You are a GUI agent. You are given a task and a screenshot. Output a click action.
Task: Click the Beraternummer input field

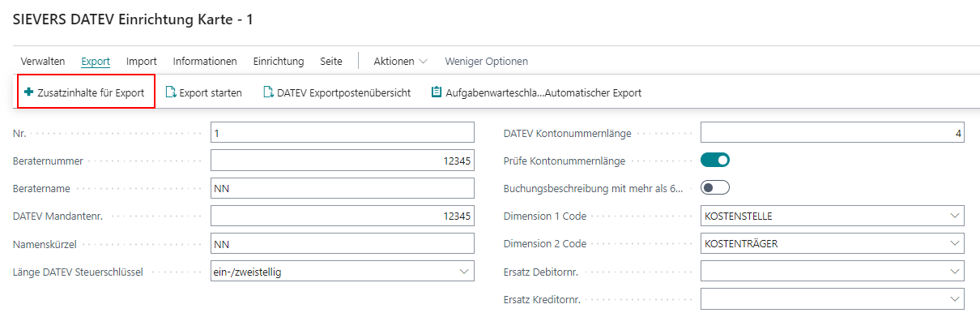pos(342,161)
